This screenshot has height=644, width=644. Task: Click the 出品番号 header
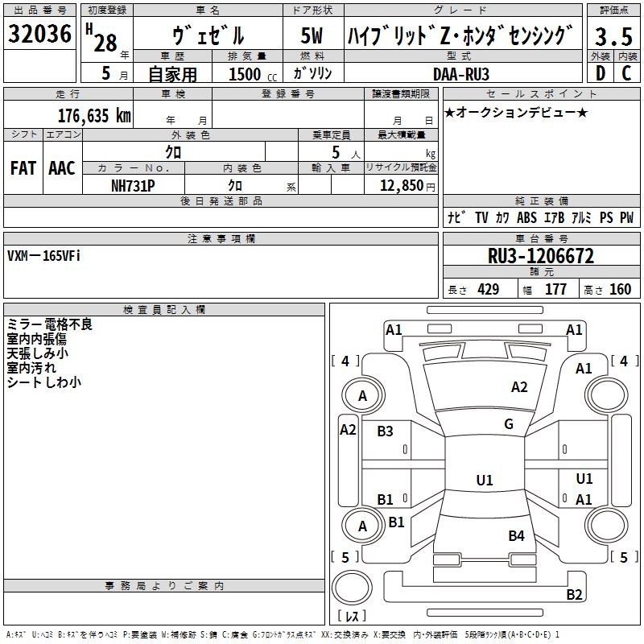click(39, 10)
